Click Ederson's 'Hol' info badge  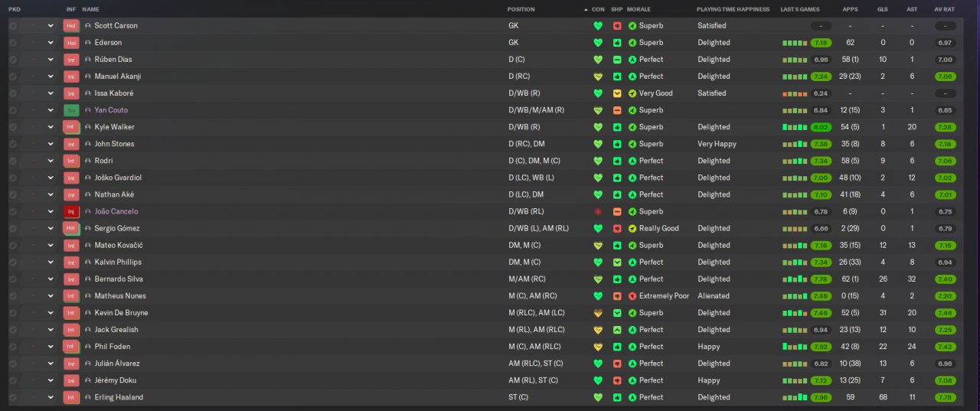[71, 42]
